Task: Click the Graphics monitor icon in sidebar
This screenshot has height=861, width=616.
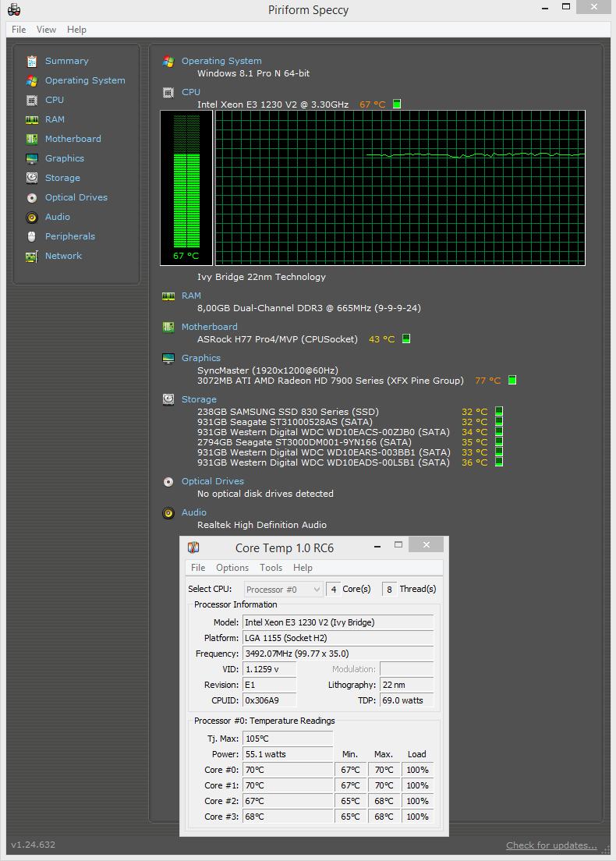Action: (x=32, y=158)
